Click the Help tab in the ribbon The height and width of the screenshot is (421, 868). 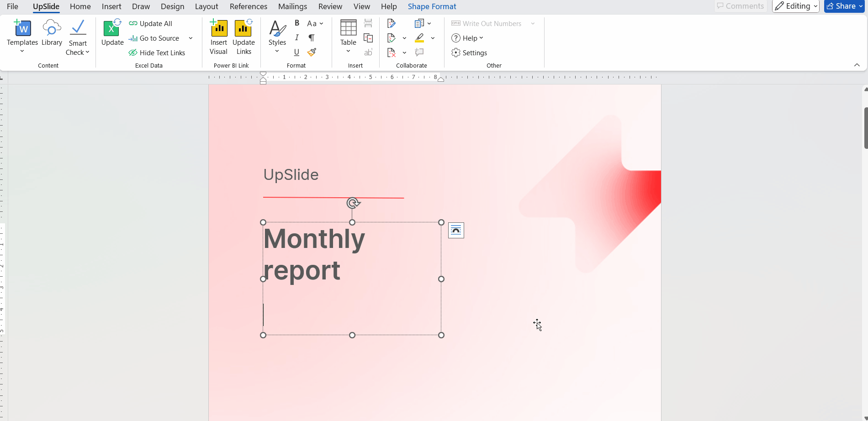click(389, 6)
